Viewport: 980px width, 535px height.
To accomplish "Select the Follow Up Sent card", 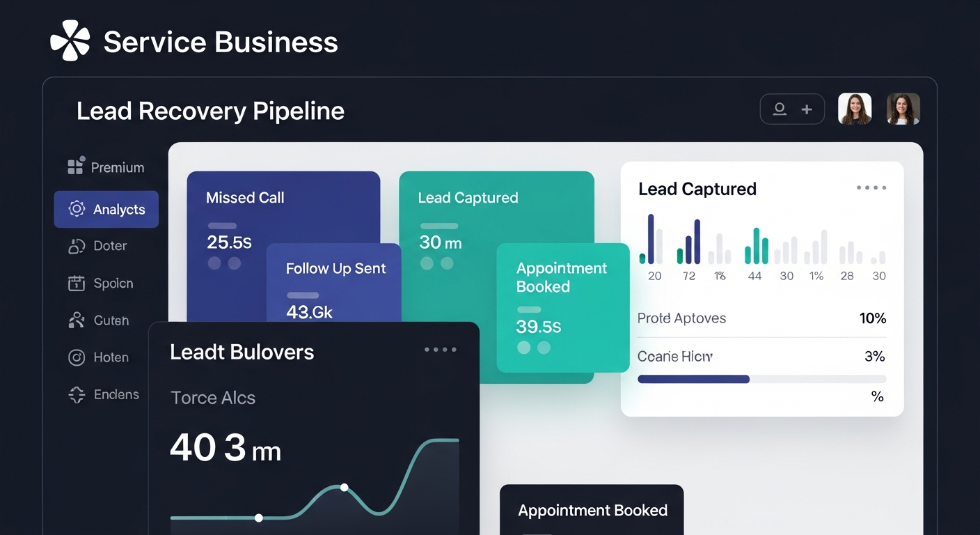I will 334,282.
